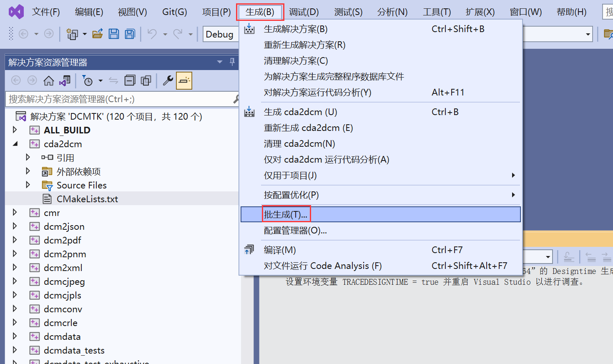
Task: Select the dcmdata_tests project
Action: pyautogui.click(x=74, y=350)
